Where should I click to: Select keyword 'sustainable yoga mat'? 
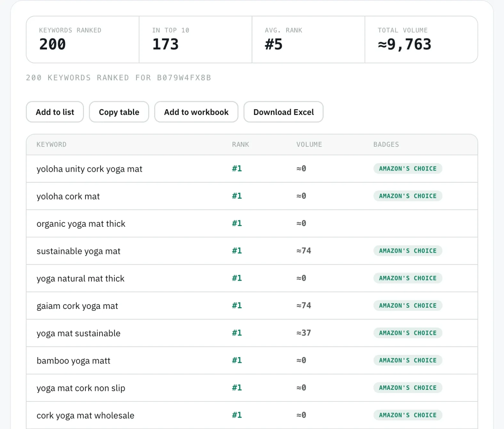[78, 251]
